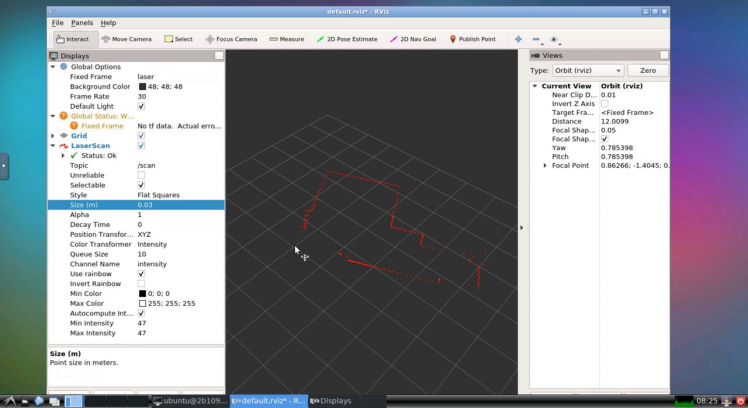Toggle the LaserScan display checkbox
This screenshot has height=408, width=748.
(141, 146)
